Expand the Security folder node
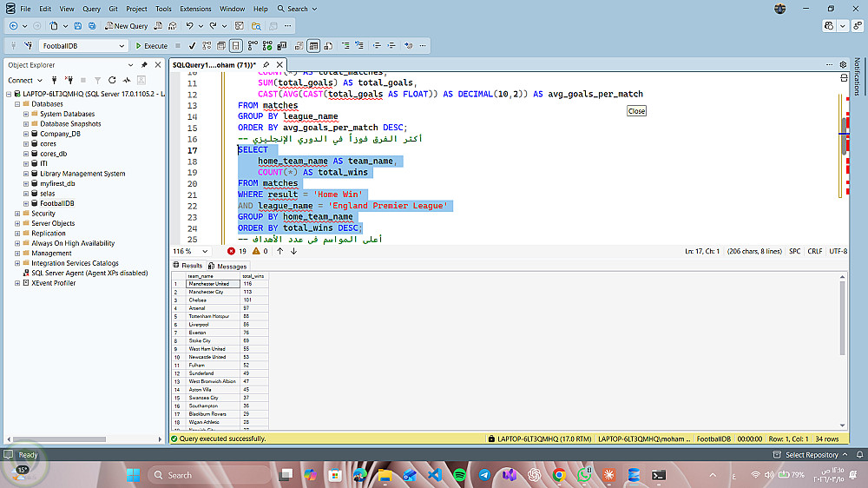Viewport: 868px width, 488px height. (x=17, y=213)
